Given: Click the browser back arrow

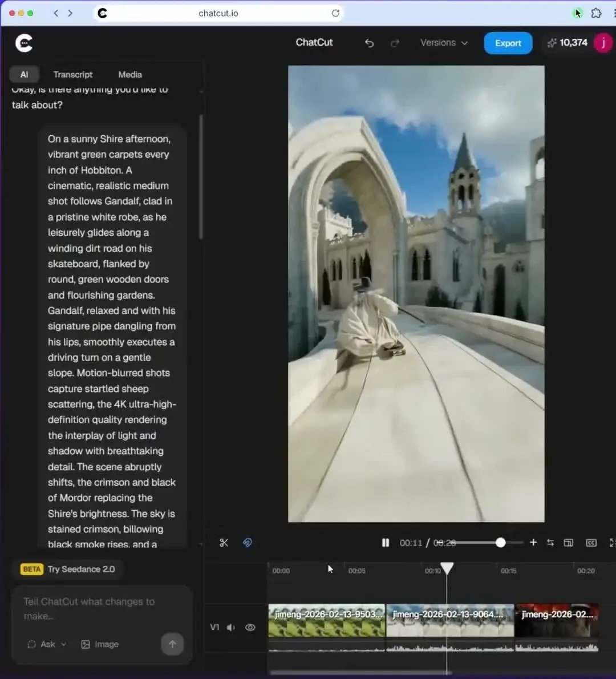Looking at the screenshot, I should [56, 13].
